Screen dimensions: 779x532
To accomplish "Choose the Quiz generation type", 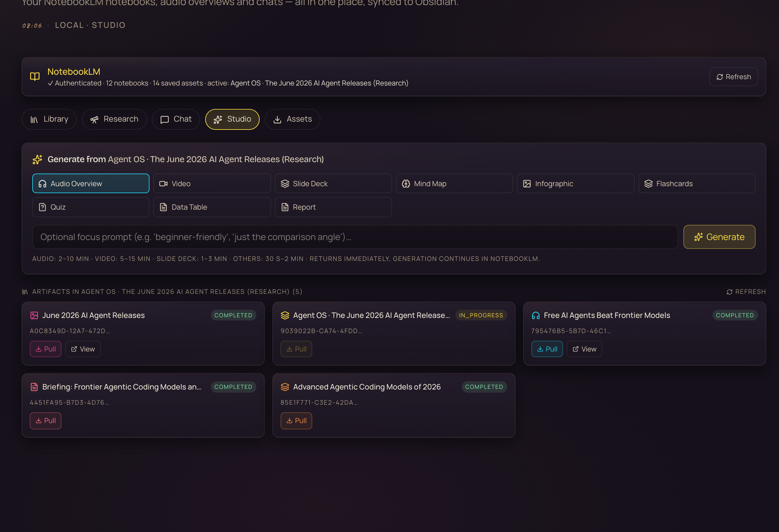I will (91, 207).
